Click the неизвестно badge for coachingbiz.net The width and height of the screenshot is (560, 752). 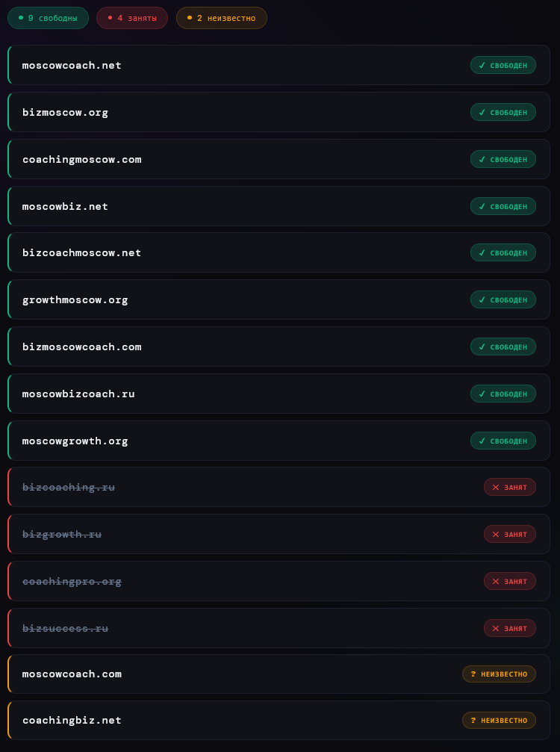[499, 720]
